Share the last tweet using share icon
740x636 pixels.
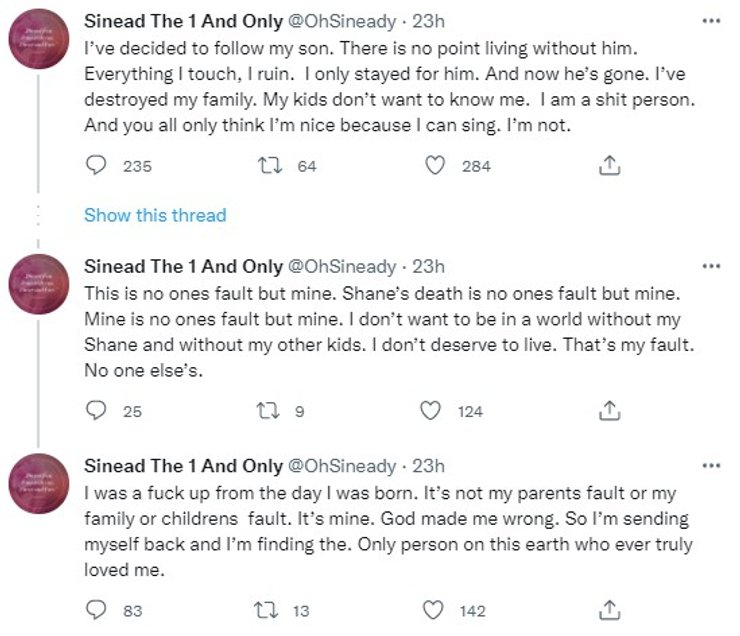pos(609,610)
